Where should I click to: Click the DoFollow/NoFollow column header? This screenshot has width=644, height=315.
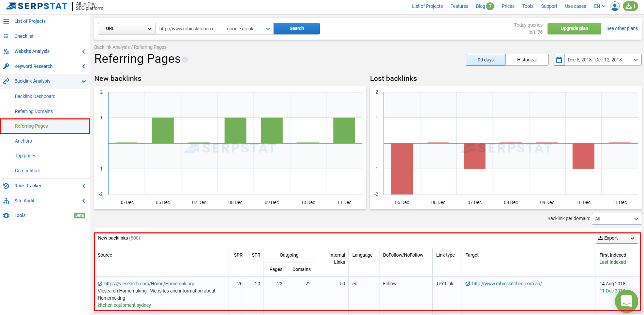403,255
